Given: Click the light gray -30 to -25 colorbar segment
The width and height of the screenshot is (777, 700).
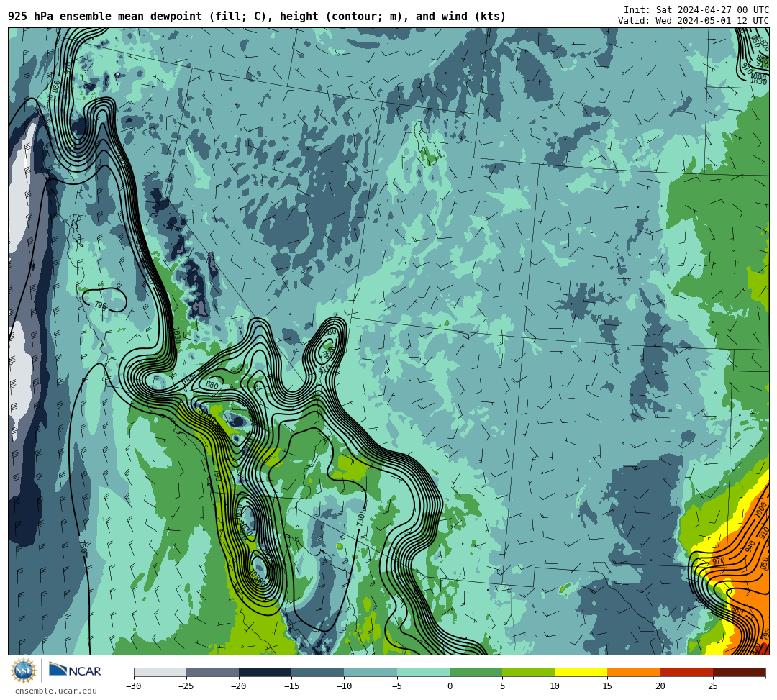Looking at the screenshot, I should click(160, 672).
